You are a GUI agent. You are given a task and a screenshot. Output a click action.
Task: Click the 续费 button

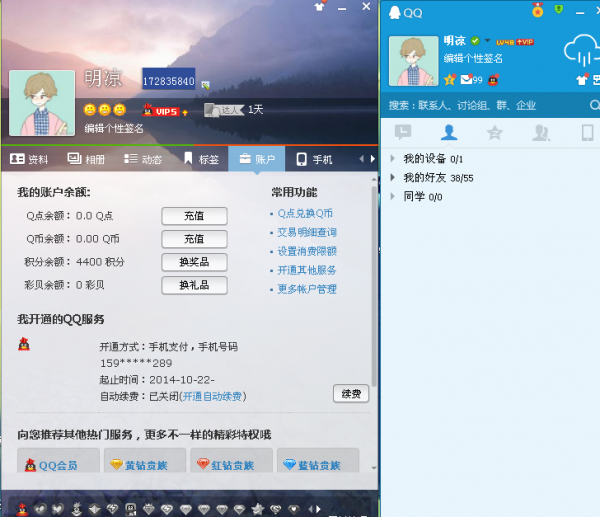click(351, 394)
